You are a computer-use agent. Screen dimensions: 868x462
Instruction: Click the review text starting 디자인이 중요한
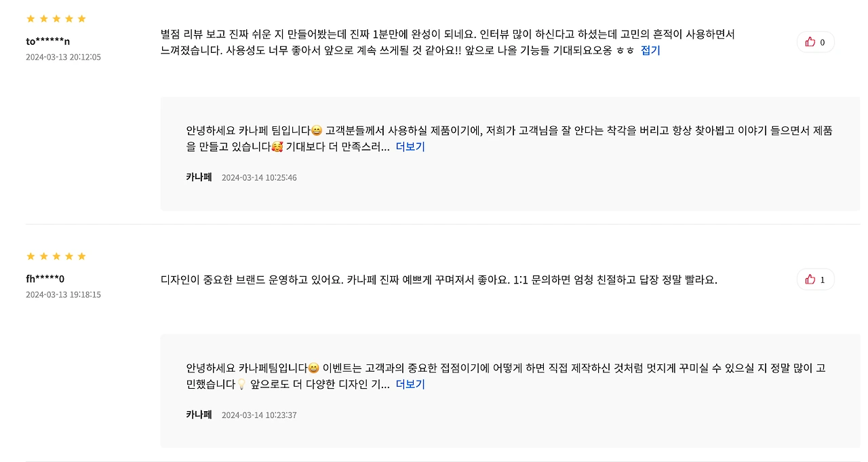[438, 280]
